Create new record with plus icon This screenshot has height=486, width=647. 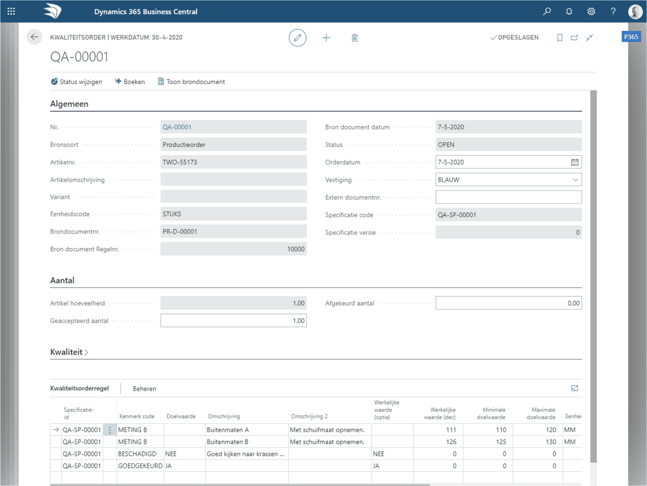click(x=326, y=38)
